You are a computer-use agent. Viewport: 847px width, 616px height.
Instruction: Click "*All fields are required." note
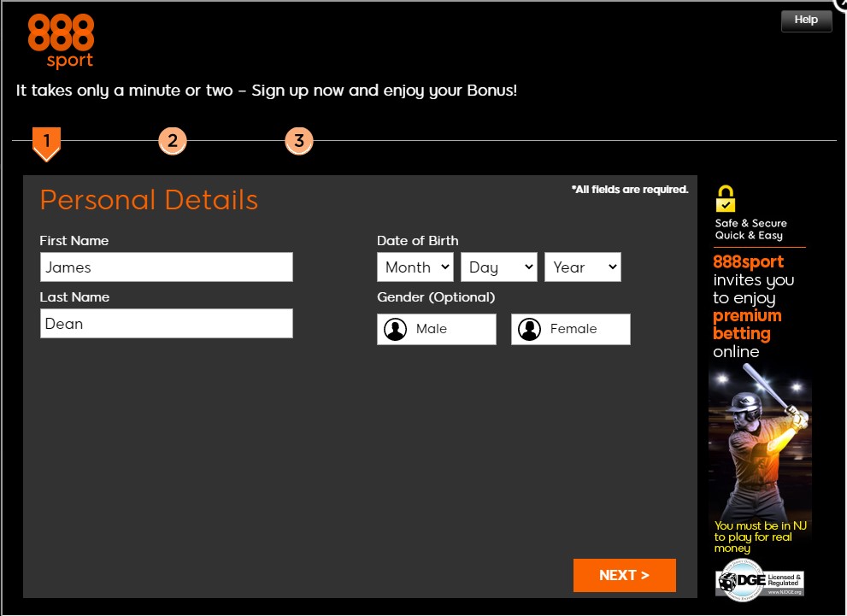630,190
